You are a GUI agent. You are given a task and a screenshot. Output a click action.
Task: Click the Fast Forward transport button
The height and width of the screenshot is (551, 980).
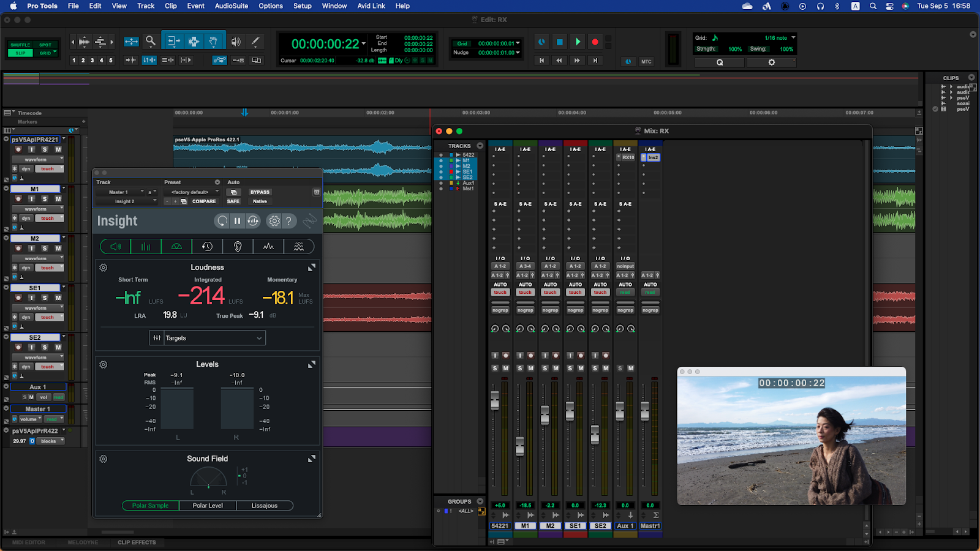coord(577,61)
